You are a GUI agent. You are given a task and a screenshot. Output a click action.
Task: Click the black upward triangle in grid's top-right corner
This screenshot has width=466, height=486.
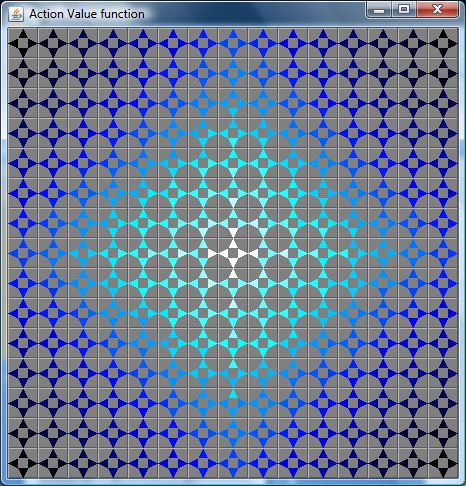[x=443, y=34]
